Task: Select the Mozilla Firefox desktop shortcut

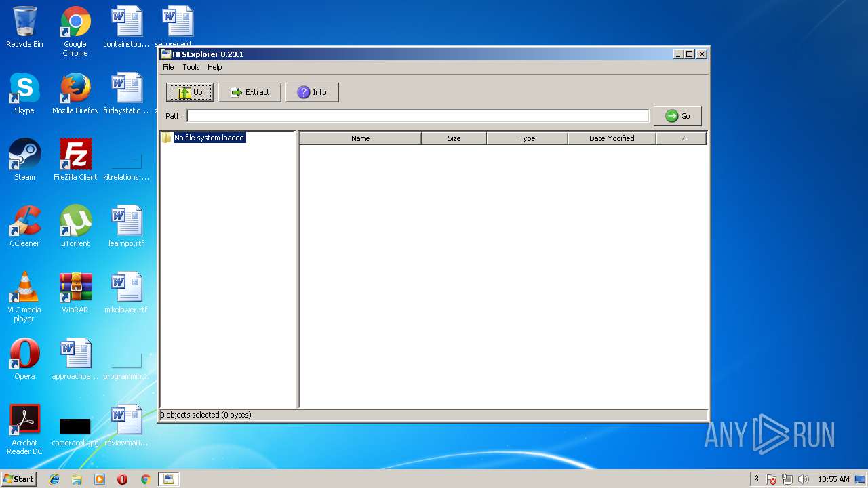Action: (75, 94)
